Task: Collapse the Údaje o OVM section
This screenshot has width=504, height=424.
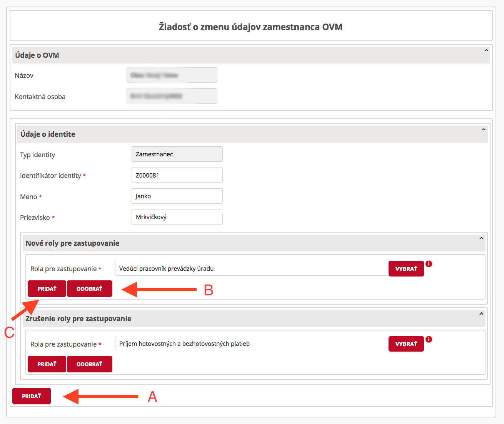Action: (x=486, y=50)
